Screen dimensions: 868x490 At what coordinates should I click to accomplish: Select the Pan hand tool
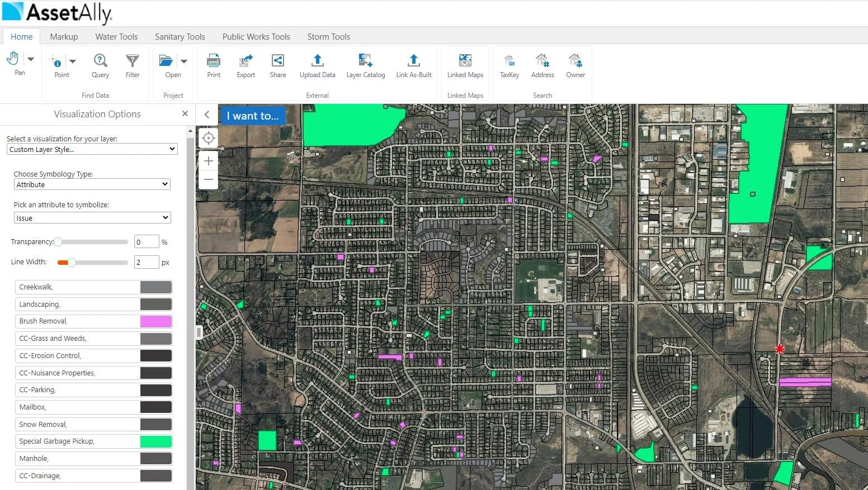tap(13, 58)
